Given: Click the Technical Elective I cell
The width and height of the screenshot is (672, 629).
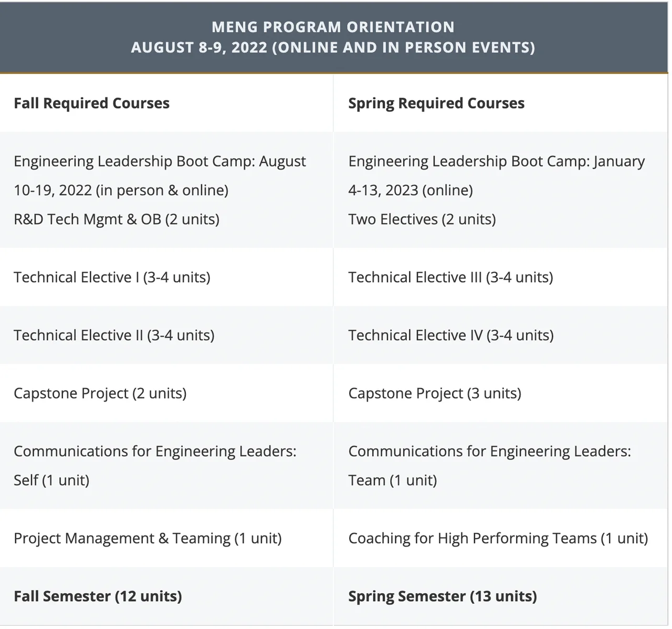Looking at the screenshot, I should point(112,277).
